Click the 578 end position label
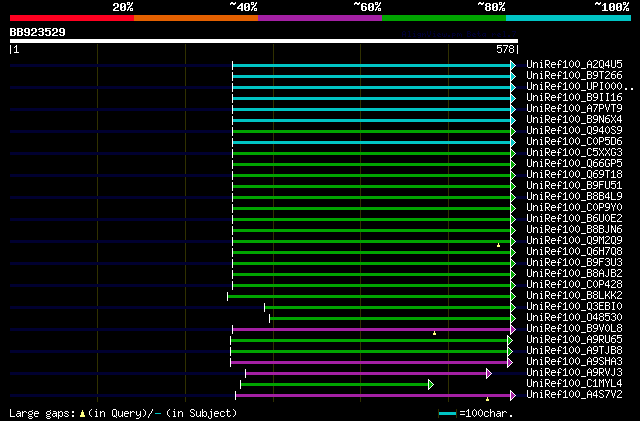 click(505, 49)
